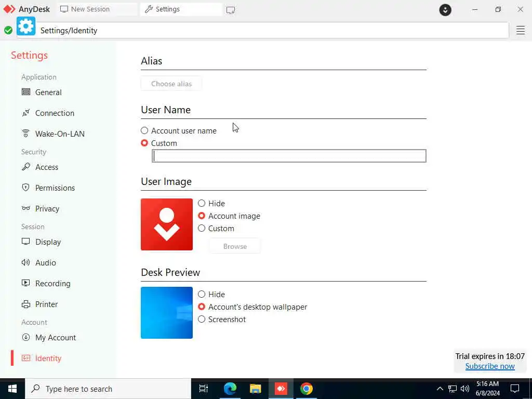Image resolution: width=532 pixels, height=399 pixels.
Task: Open Display monitor icon in sidebar
Action: click(26, 242)
